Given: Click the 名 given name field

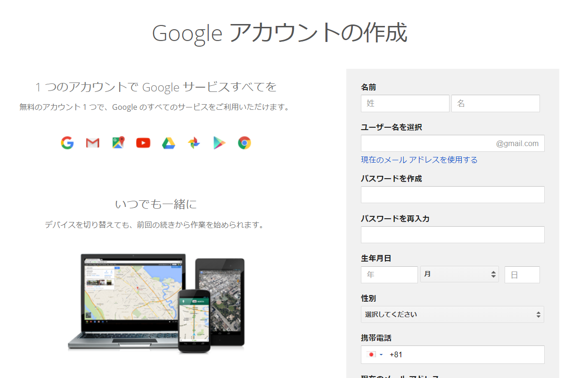Looking at the screenshot, I should tap(495, 103).
